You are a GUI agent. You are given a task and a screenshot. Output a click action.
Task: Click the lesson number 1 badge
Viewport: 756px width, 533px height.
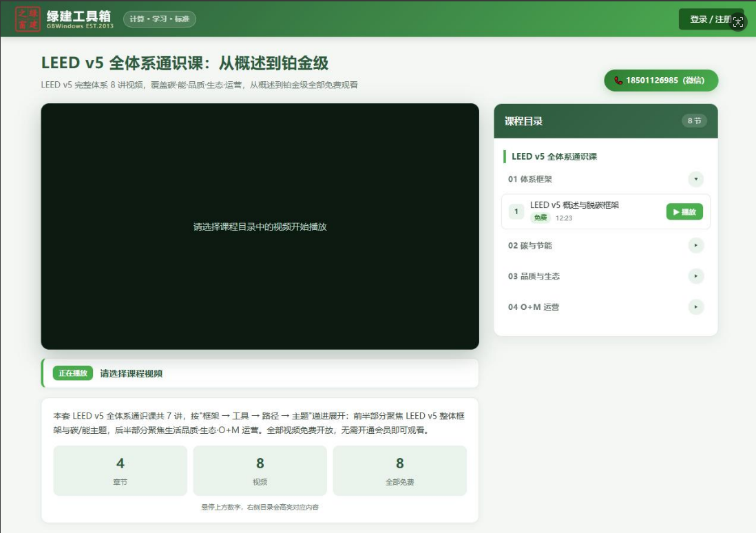(x=516, y=211)
